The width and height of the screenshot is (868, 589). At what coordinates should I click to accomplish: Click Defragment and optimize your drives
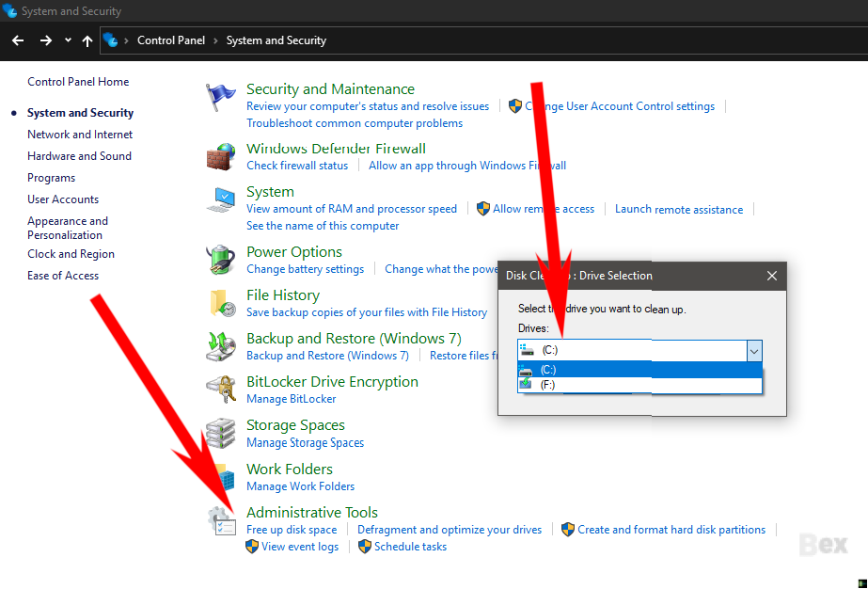pyautogui.click(x=450, y=529)
